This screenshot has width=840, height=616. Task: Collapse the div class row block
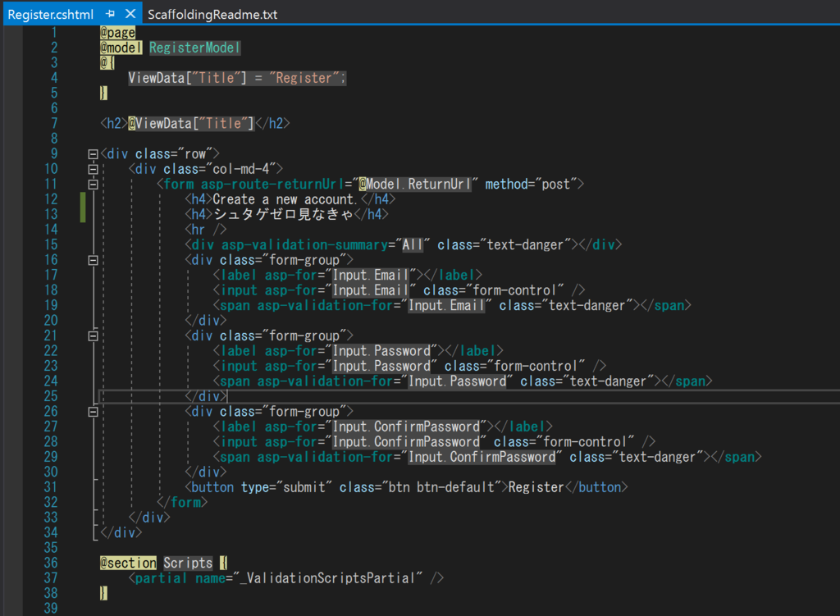[x=93, y=154]
